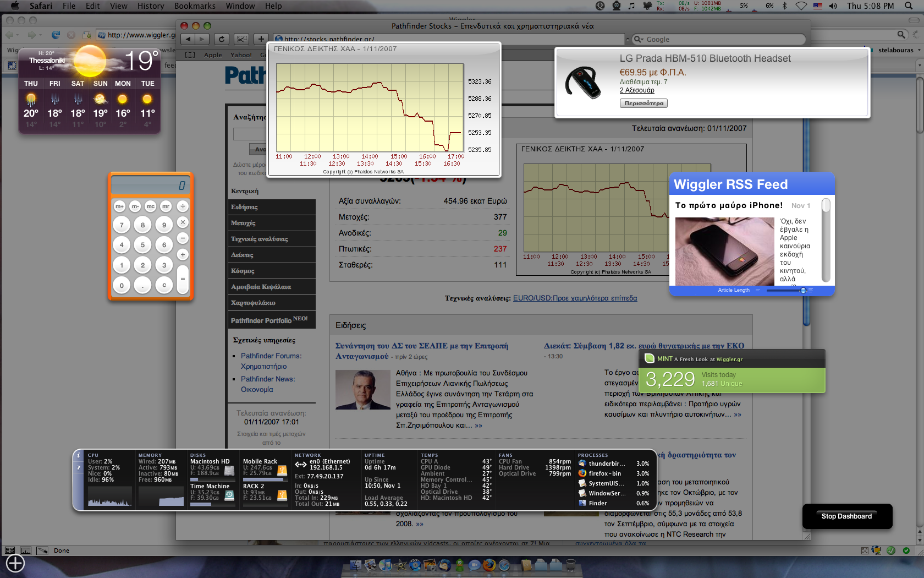
Task: Open the Bookmarks menu
Action: tap(195, 6)
